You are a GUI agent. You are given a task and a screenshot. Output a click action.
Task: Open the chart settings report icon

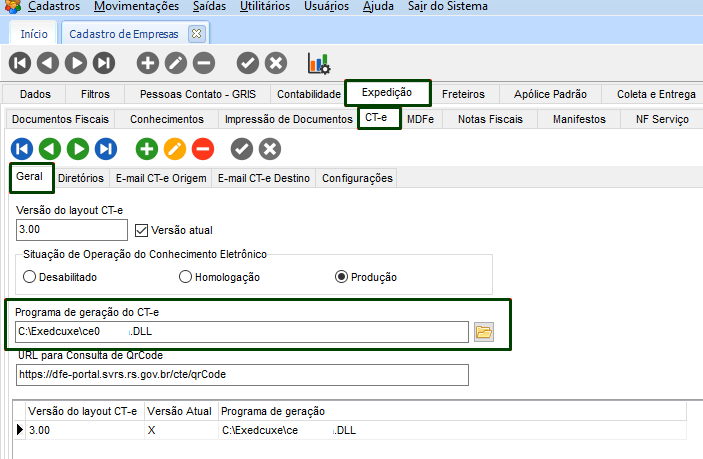[x=319, y=63]
